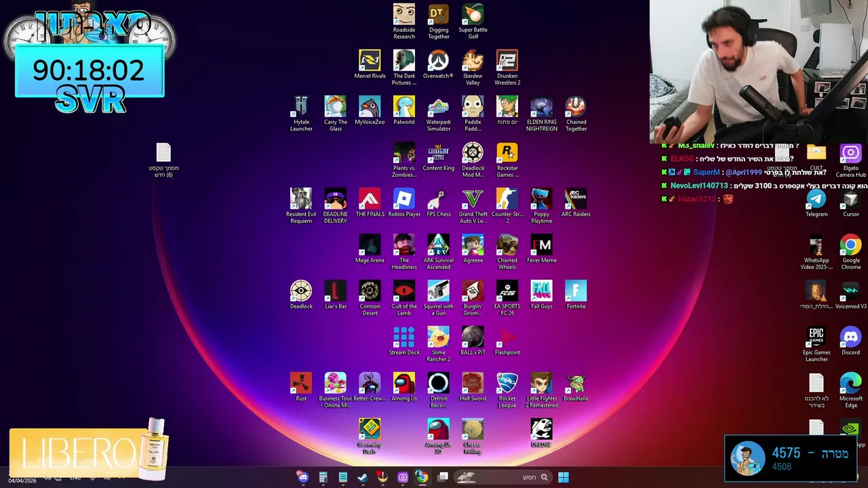Launch the Hytale Launcher shortcut
Screen dimensions: 868x488
[301, 114]
